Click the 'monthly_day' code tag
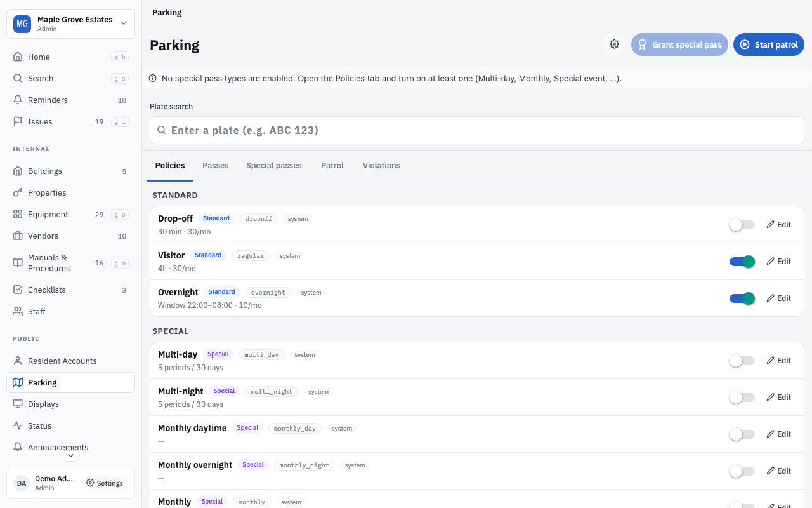This screenshot has width=812, height=508. pyautogui.click(x=295, y=429)
